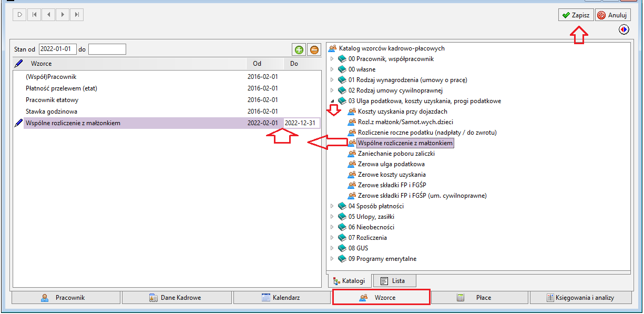Open the Wzorce tab

381,298
